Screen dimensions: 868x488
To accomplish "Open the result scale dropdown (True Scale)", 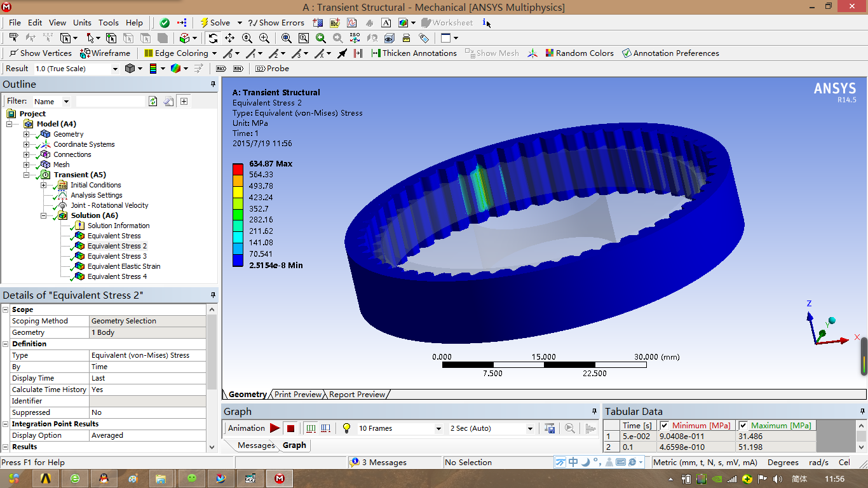I will tap(115, 69).
